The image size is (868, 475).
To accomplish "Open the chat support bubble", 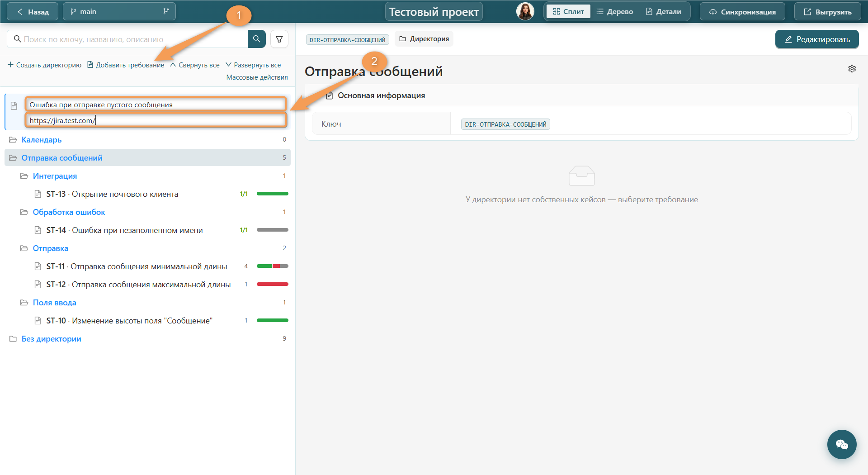I will tap(842, 444).
